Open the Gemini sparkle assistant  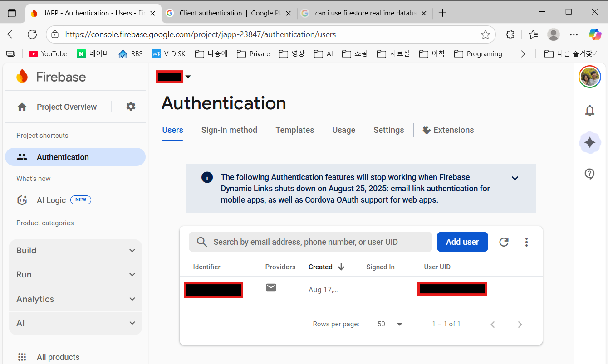coord(590,143)
